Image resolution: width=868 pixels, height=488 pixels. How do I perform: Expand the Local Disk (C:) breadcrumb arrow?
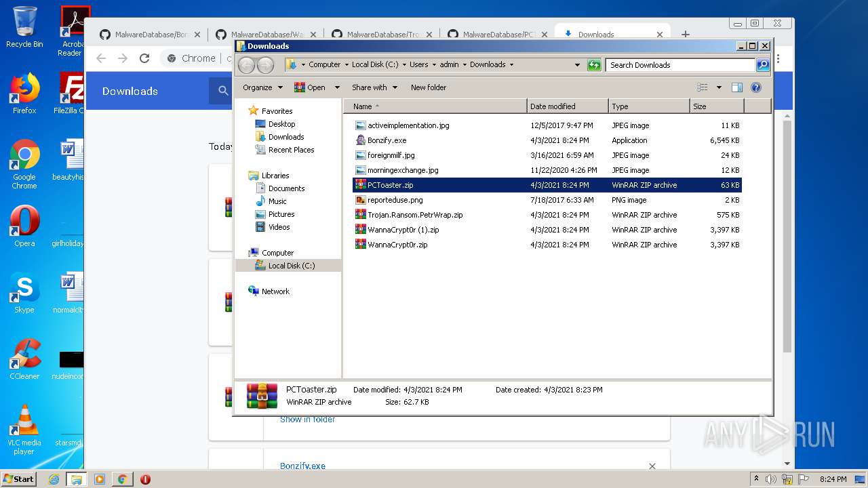click(404, 65)
